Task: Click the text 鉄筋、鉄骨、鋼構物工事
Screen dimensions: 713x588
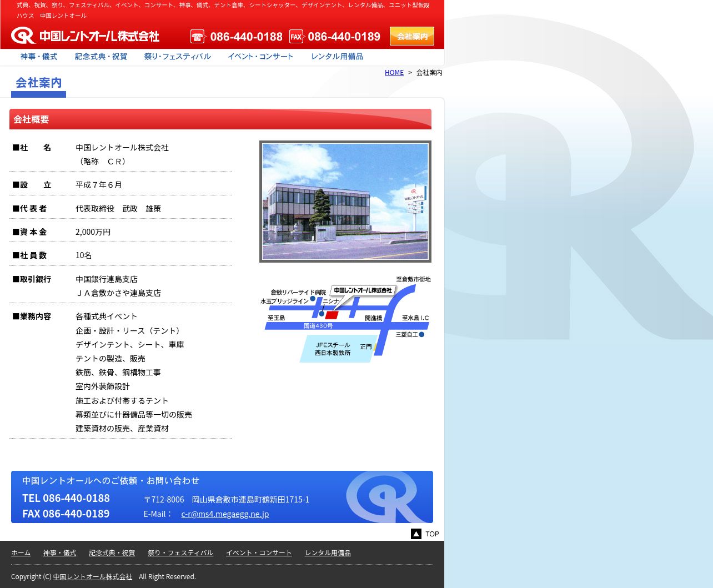Action: click(118, 373)
